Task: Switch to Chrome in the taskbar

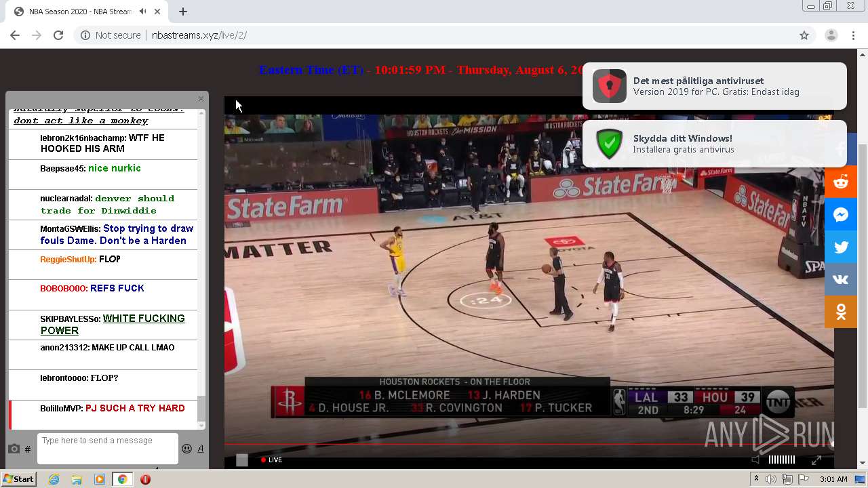Action: pyautogui.click(x=122, y=479)
